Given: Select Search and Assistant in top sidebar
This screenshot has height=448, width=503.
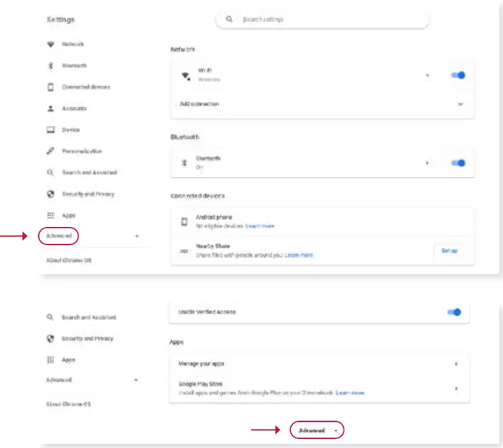Looking at the screenshot, I should click(89, 173).
